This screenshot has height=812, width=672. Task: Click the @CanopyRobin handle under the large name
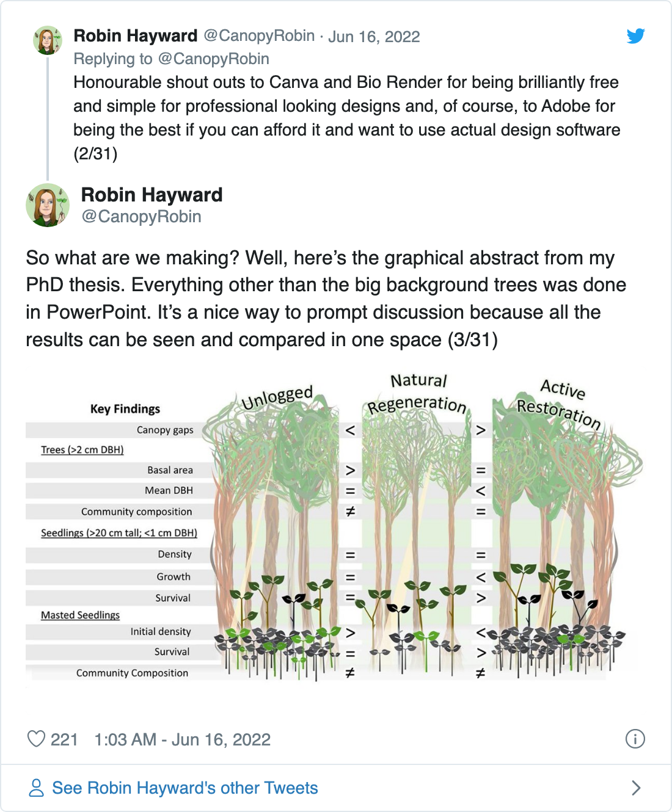click(141, 217)
